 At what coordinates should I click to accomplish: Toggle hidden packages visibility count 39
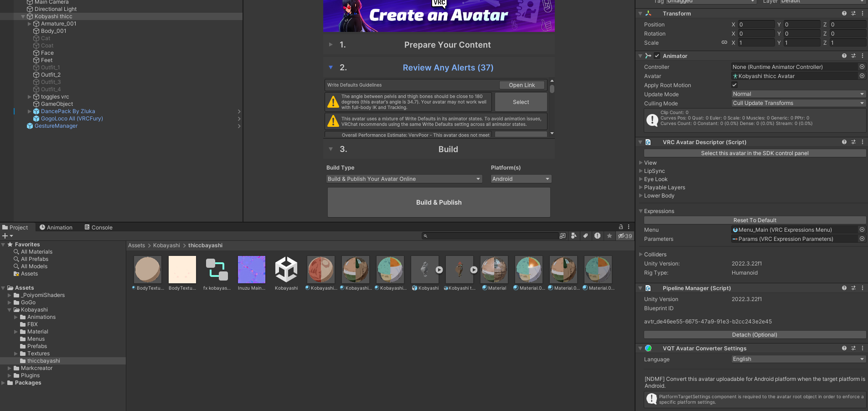(x=625, y=236)
